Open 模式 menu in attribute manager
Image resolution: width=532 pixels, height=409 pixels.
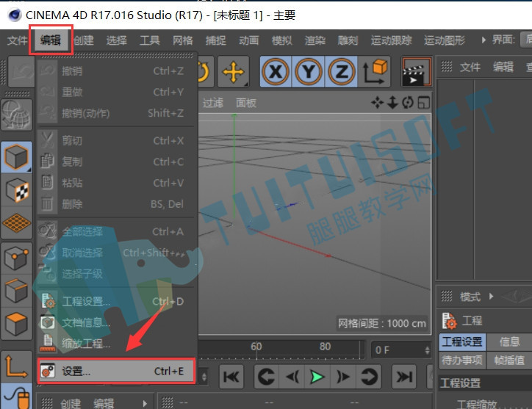coord(470,297)
